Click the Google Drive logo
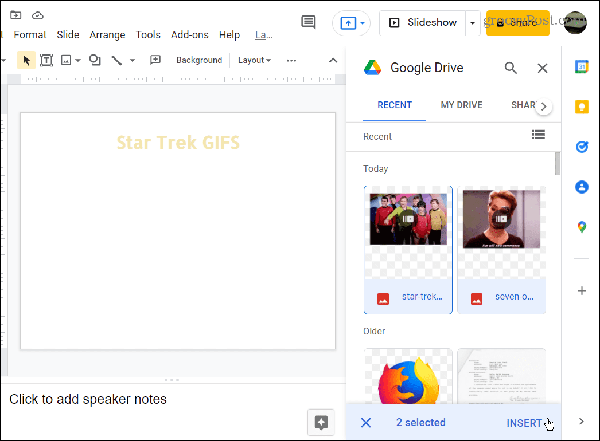This screenshot has height=441, width=600. click(372, 68)
